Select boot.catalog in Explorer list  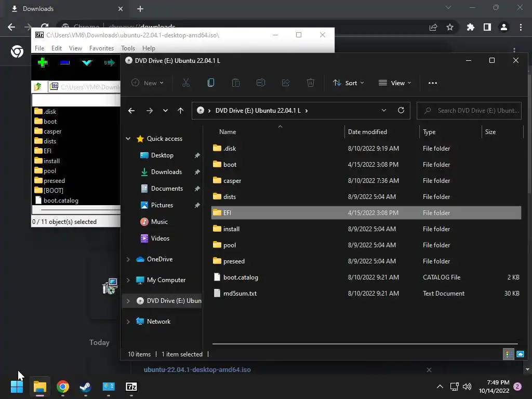point(366,277)
